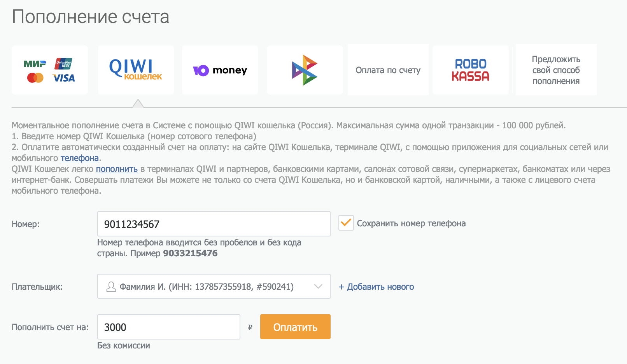
Task: Toggle Сохранить номер телефона checkbox
Action: tap(346, 223)
